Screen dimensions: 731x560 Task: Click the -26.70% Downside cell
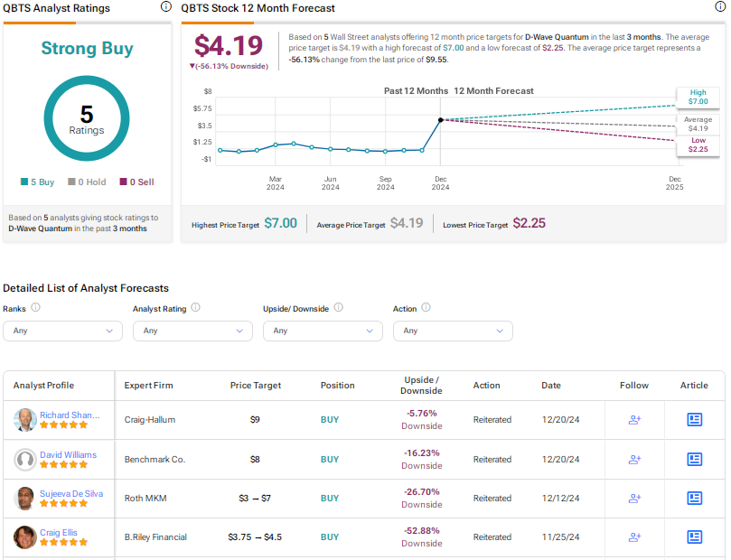tap(421, 498)
